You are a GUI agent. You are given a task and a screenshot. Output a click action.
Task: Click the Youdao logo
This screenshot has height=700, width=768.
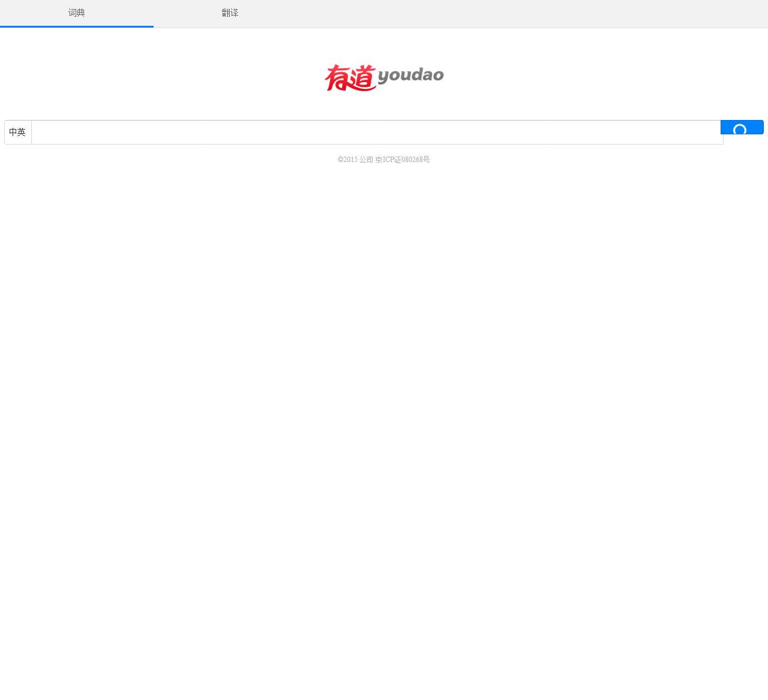point(384,77)
